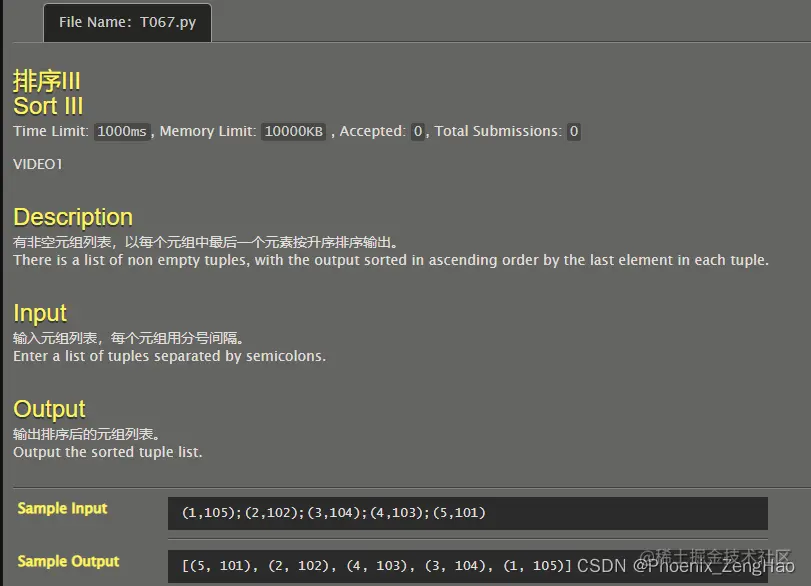Click the Chinese title 排序III

(47, 81)
